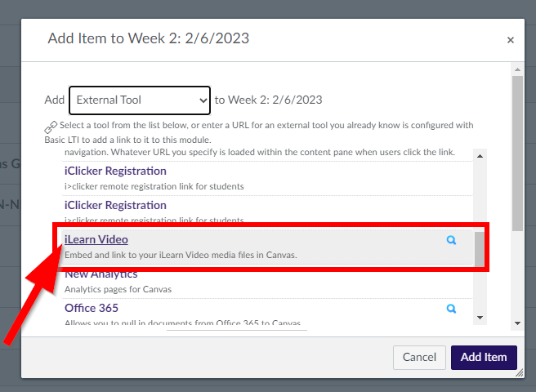This screenshot has width=536, height=392.
Task: Click the search icon in Office 365 row
Action: tap(451, 309)
